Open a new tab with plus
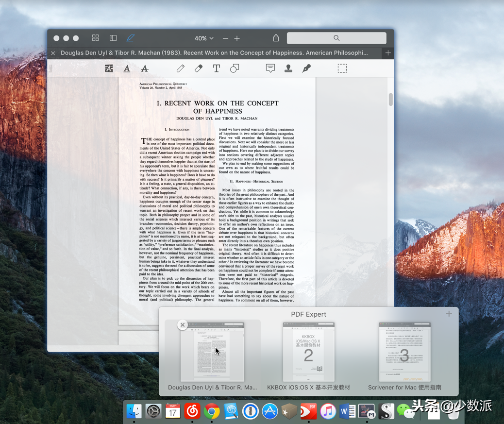The image size is (504, 424). click(388, 53)
